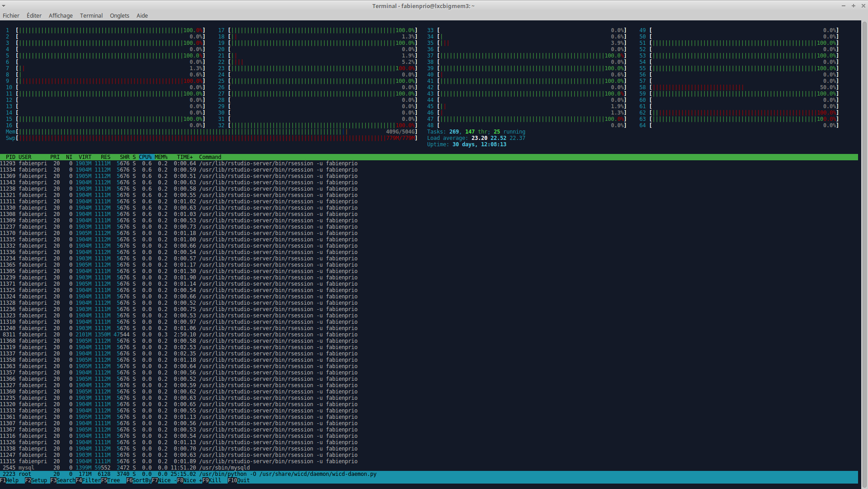Screen dimensions: 868x489
Task: Open the Aide menu
Action: click(x=142, y=15)
